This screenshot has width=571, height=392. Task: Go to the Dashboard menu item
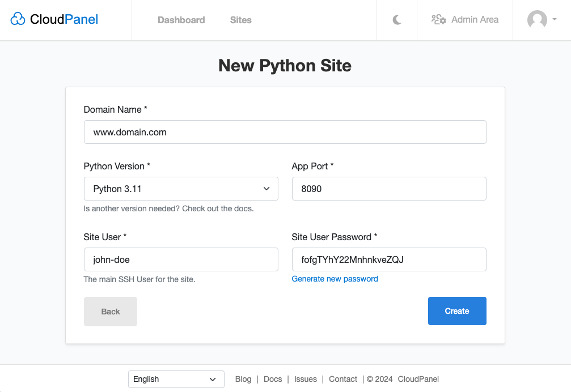click(x=181, y=20)
